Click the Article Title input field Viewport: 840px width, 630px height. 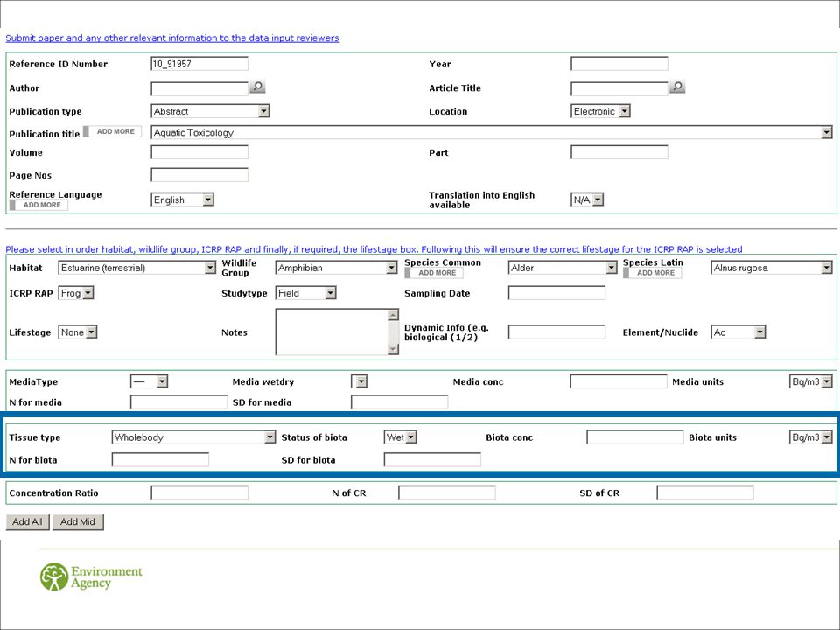coord(619,88)
